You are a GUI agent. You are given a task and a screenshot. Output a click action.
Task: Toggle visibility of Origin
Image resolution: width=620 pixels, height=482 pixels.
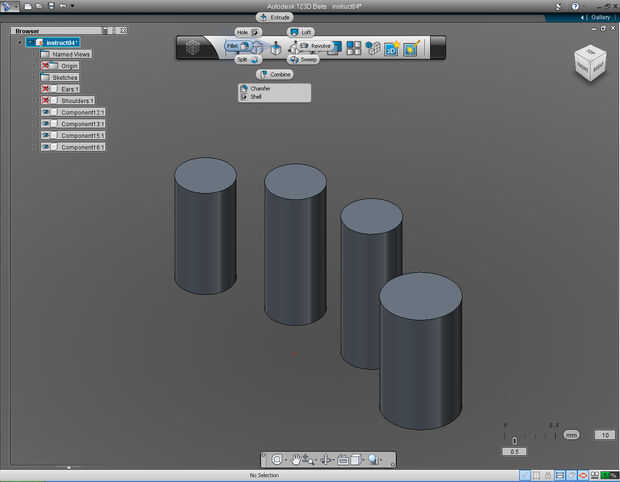pos(45,66)
